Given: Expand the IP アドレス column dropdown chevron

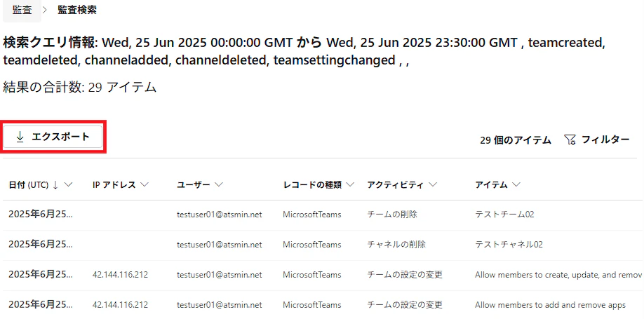Looking at the screenshot, I should (144, 185).
